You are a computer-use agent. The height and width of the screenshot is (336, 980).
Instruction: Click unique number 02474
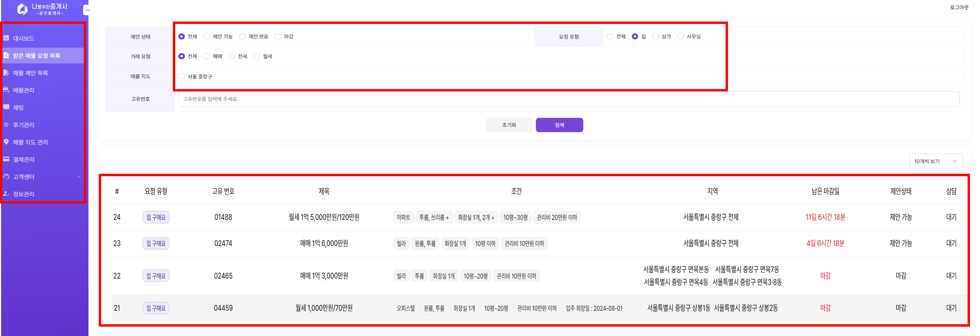click(223, 243)
